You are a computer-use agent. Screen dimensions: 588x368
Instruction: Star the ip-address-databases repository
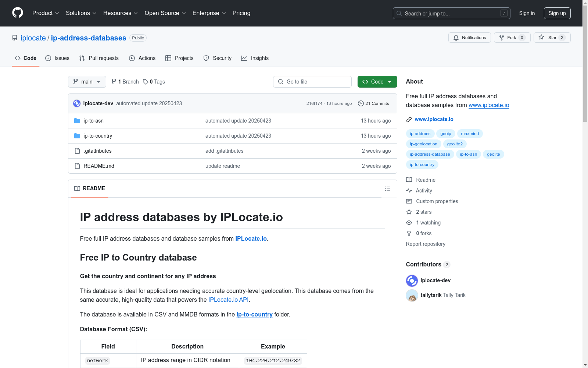(552, 38)
